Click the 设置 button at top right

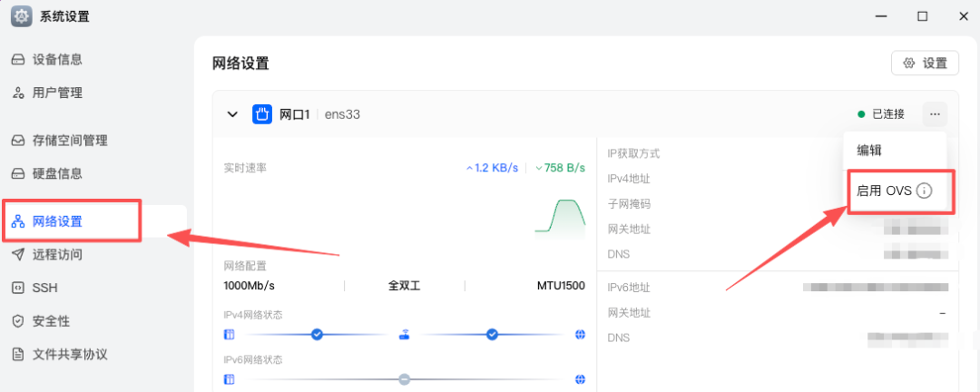click(925, 64)
